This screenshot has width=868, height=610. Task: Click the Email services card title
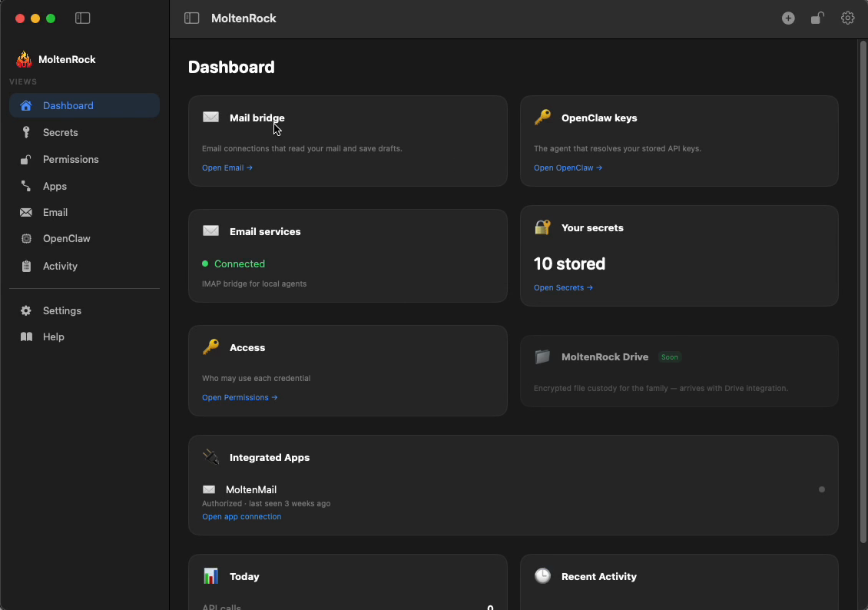pyautogui.click(x=265, y=231)
